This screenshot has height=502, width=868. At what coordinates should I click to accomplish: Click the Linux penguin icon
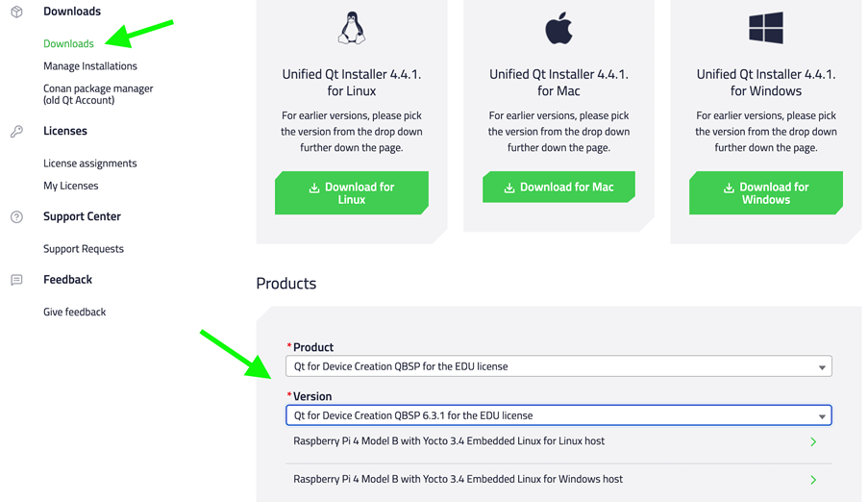coord(352,29)
